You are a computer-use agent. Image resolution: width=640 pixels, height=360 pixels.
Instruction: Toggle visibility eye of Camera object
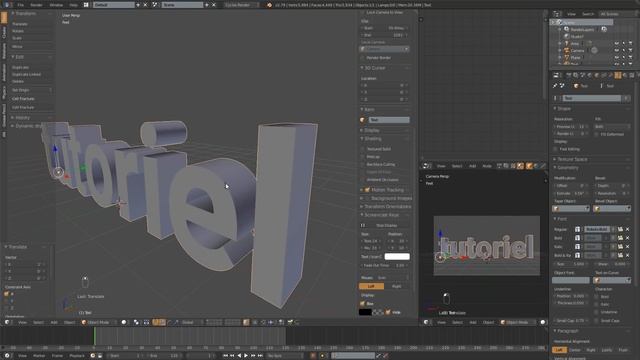coord(617,50)
